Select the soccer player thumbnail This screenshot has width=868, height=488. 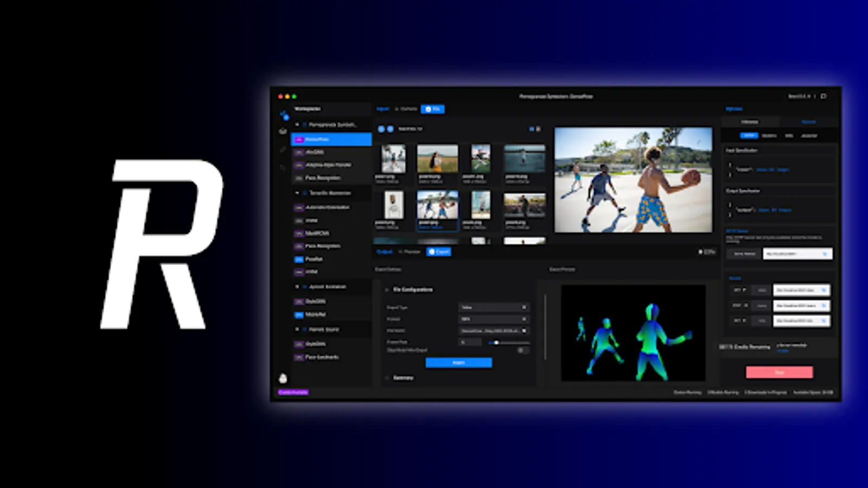tap(481, 158)
